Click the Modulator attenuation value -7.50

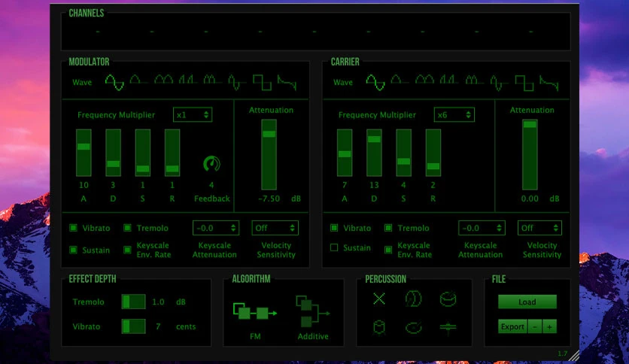(269, 199)
